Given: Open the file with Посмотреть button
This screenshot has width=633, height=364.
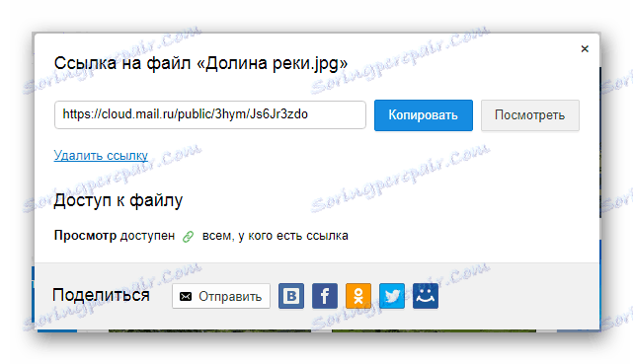Looking at the screenshot, I should tap(529, 115).
